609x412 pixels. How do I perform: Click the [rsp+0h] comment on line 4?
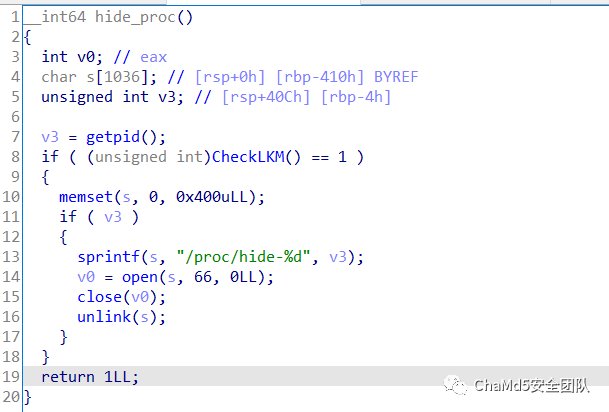coord(230,77)
